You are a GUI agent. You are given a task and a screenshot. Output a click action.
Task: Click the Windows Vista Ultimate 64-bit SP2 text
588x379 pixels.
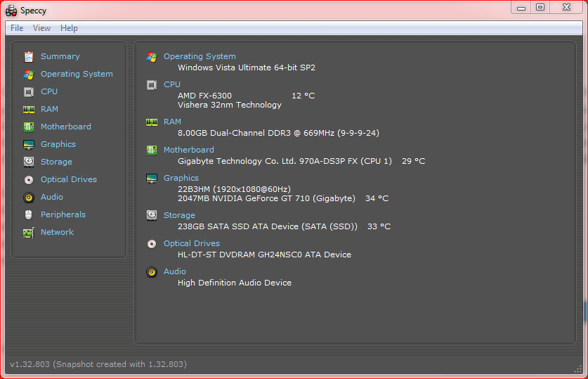247,68
